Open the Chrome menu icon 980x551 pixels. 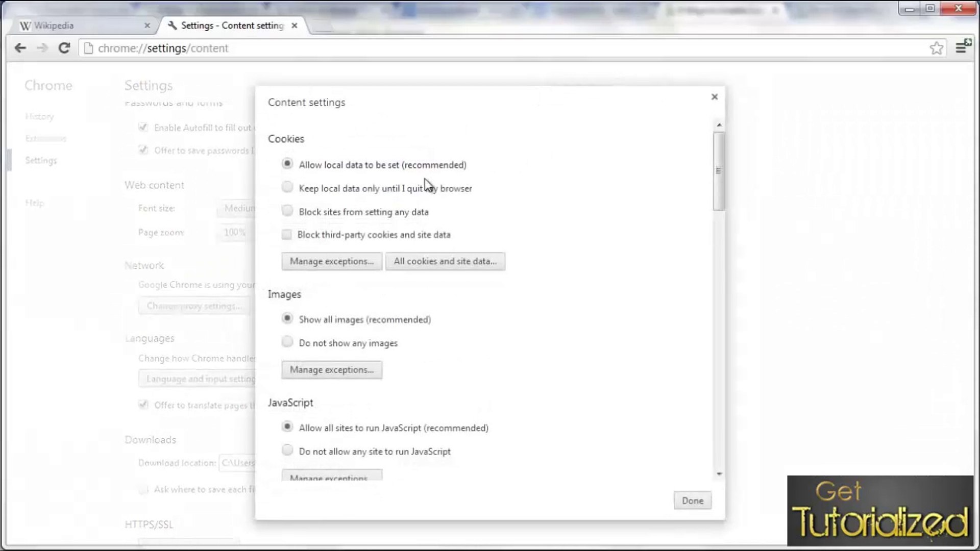[x=961, y=47]
